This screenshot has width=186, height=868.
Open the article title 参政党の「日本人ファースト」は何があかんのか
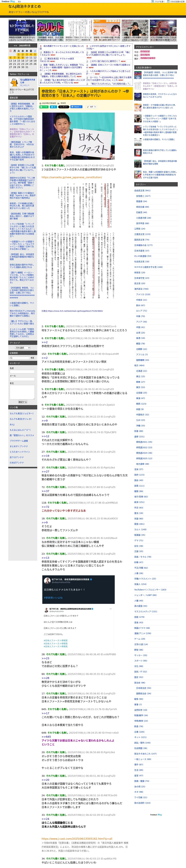click(x=85, y=93)
